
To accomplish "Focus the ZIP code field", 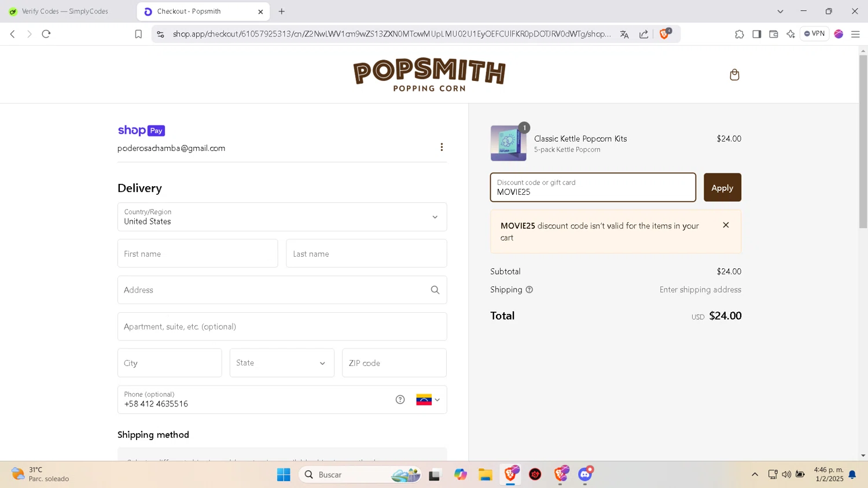I will point(394,363).
